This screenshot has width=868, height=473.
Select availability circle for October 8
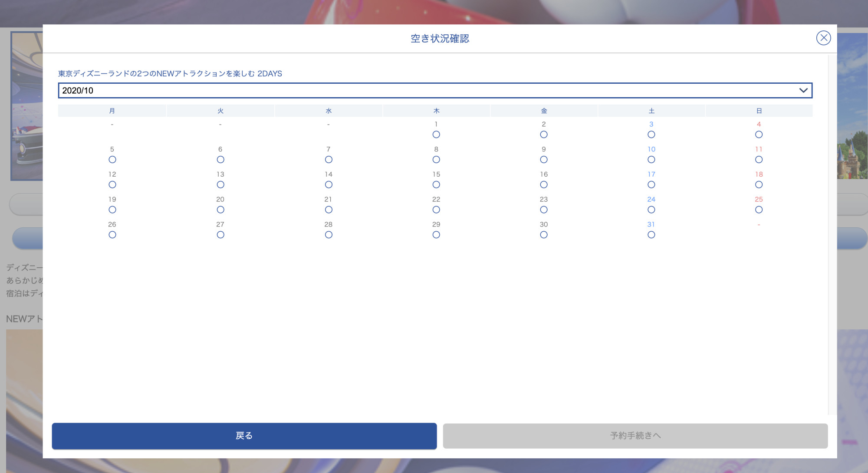436,160
